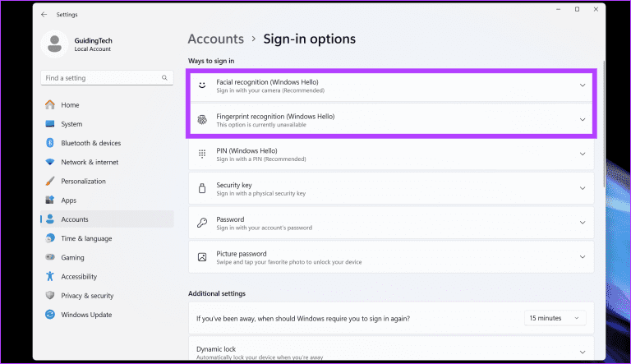Click the search magnifier icon
The width and height of the screenshot is (631, 364).
click(165, 78)
